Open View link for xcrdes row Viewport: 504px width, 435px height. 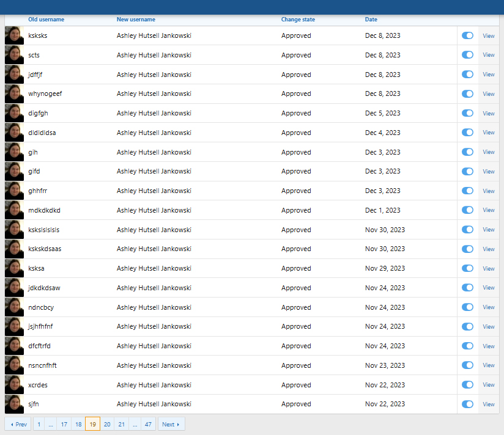[x=489, y=385]
